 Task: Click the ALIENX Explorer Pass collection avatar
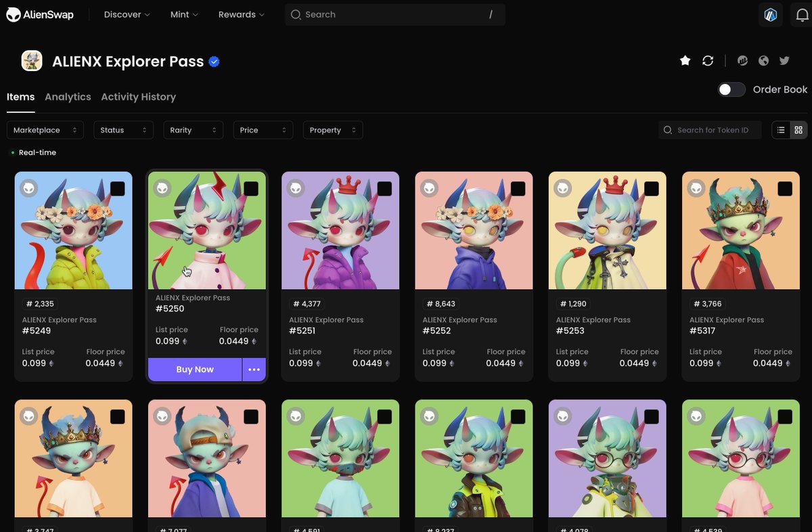(32, 61)
